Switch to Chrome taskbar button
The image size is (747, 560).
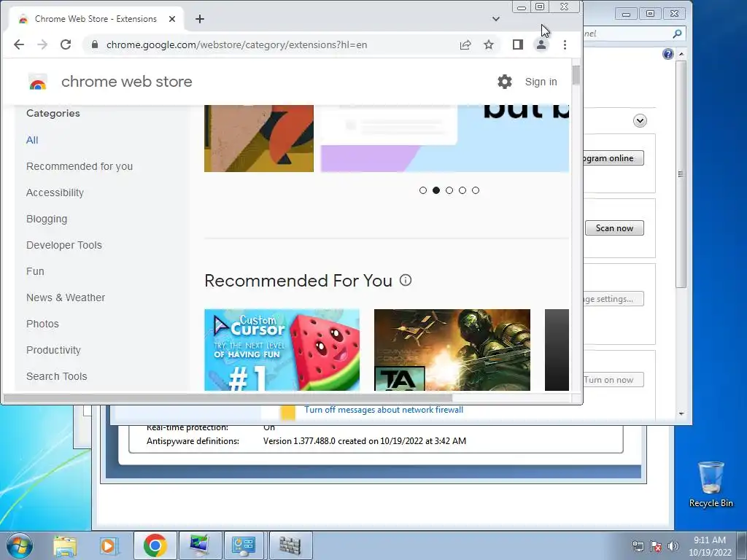155,545
